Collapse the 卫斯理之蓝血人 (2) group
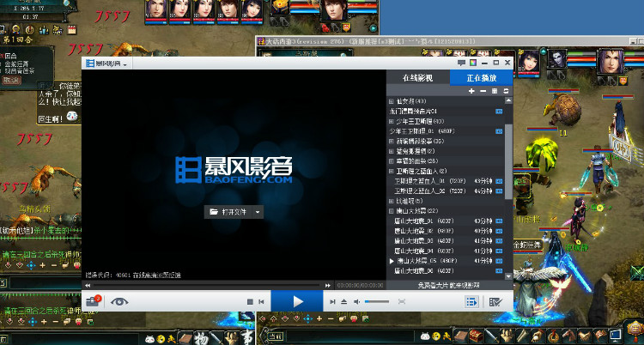The width and height of the screenshot is (644, 345). tap(391, 171)
